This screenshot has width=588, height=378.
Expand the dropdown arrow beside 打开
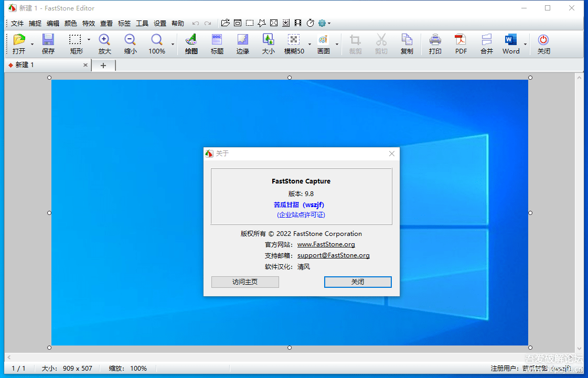[x=32, y=45]
